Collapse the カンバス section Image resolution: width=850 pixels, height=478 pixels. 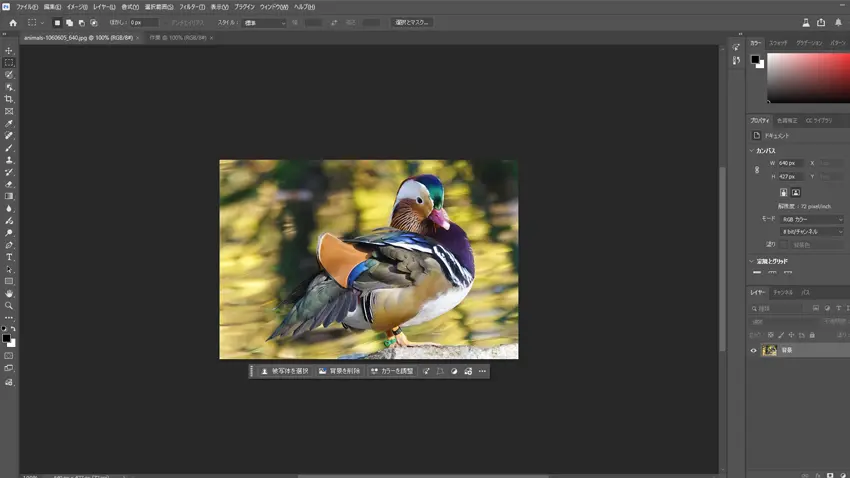(752, 151)
